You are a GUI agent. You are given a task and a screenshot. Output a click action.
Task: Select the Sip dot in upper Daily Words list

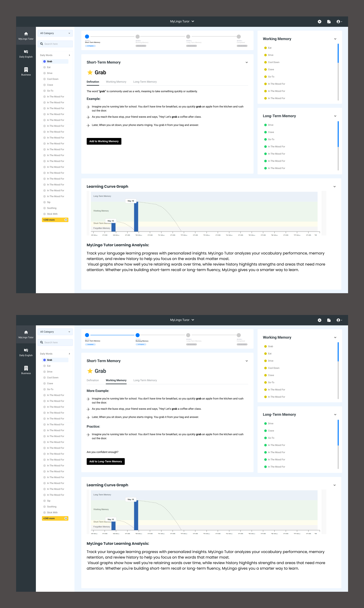click(x=44, y=202)
